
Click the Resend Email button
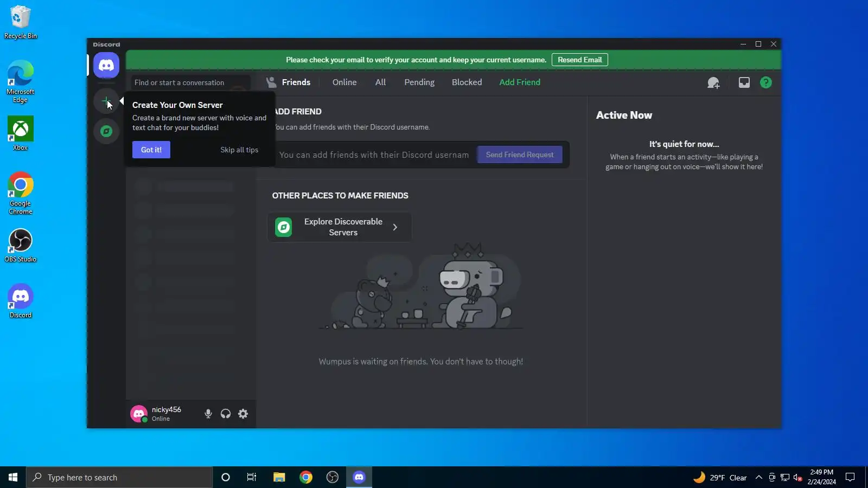(580, 60)
